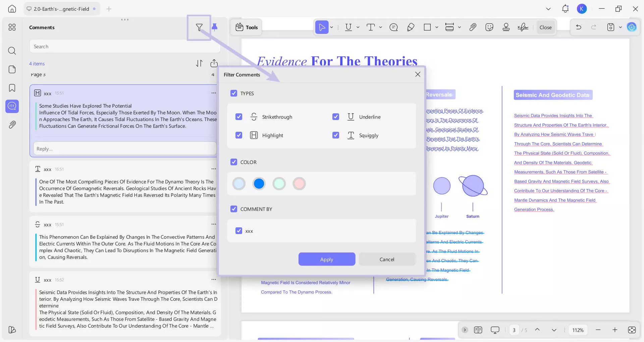
Task: Open the attachments paperclip sidebar panel
Action: pyautogui.click(x=12, y=125)
